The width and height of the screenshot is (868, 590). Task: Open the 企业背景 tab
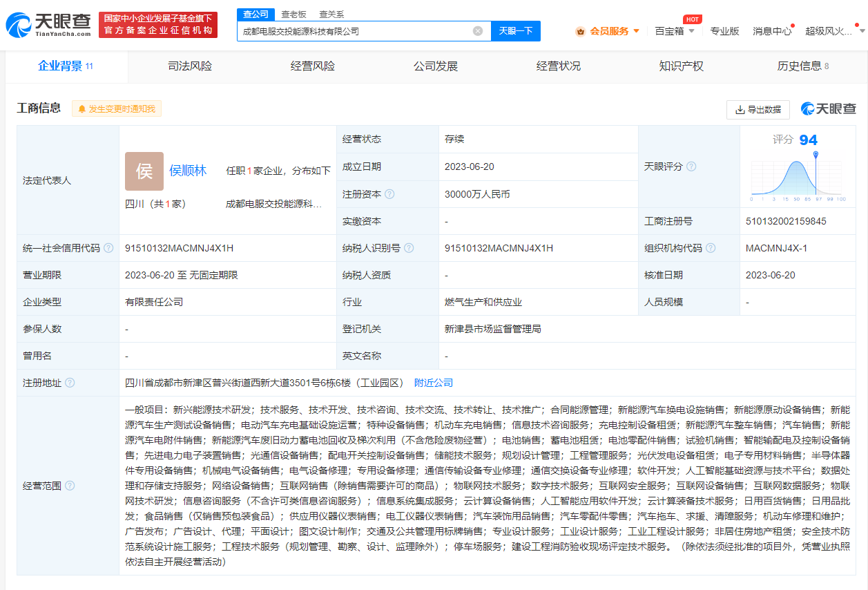[66, 66]
